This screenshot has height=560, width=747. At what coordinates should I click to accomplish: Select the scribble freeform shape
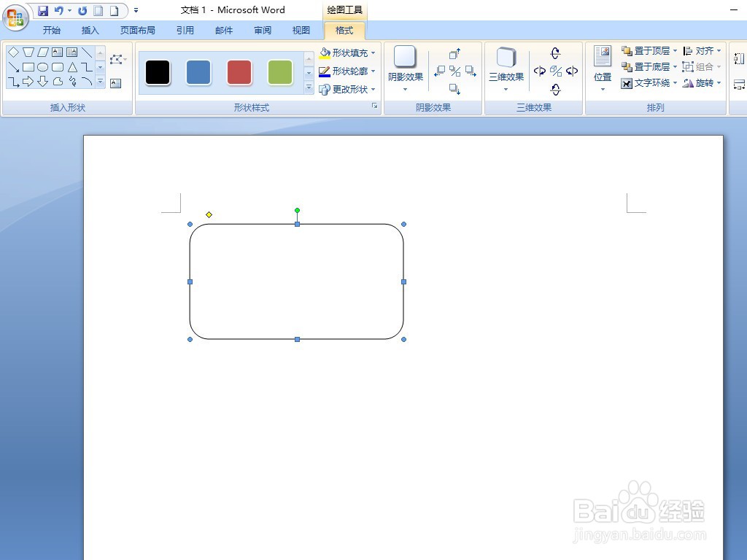(x=72, y=82)
